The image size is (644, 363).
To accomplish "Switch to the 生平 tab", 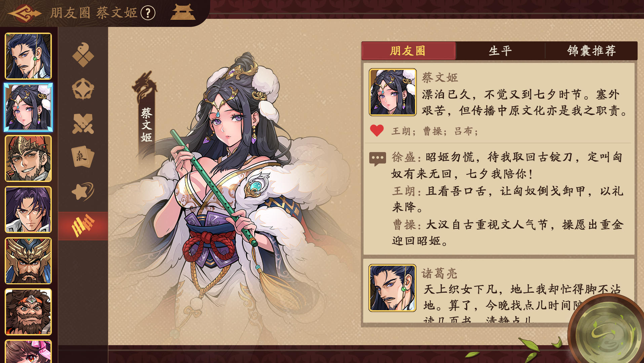I will click(x=500, y=51).
